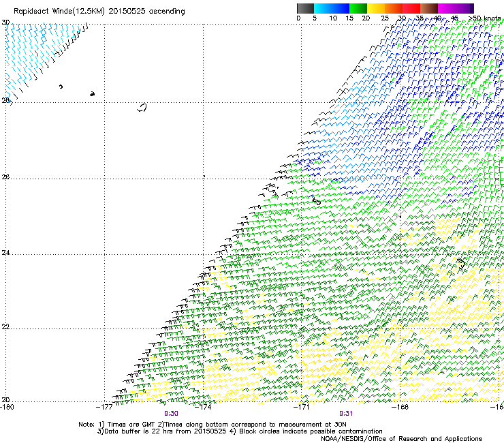Click the '30' latitude label
504x443 pixels.
5,22
